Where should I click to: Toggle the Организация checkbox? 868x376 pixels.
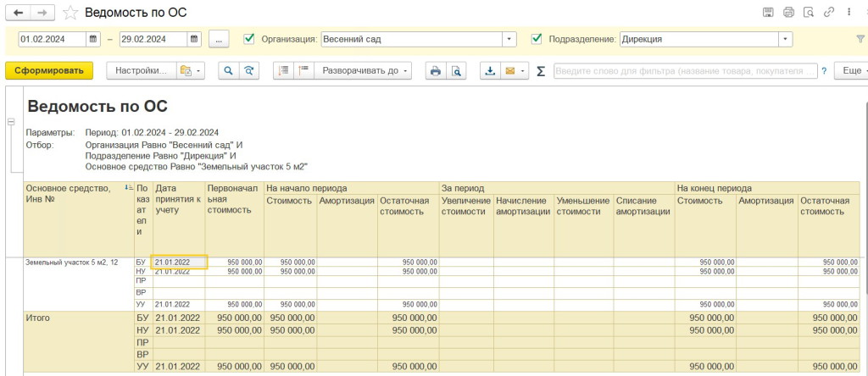coord(249,38)
